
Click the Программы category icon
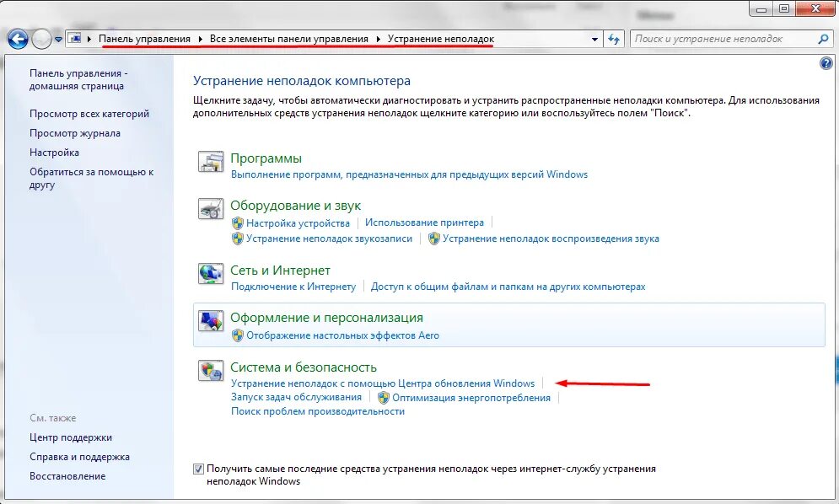tap(211, 162)
